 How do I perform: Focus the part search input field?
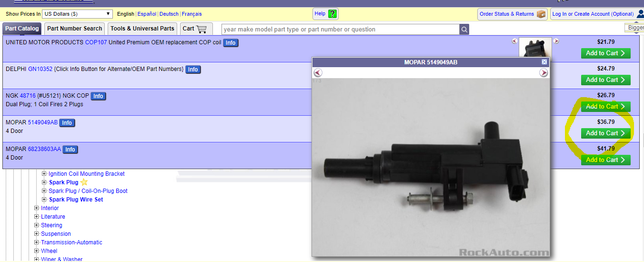[x=341, y=30]
